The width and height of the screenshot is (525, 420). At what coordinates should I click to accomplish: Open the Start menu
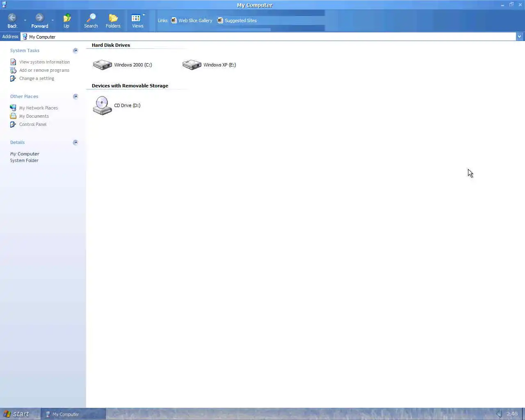[x=17, y=414]
